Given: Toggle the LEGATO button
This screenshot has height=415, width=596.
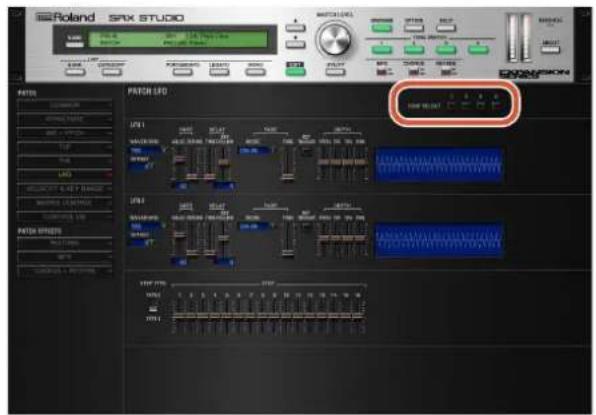Looking at the screenshot, I should (x=219, y=71).
